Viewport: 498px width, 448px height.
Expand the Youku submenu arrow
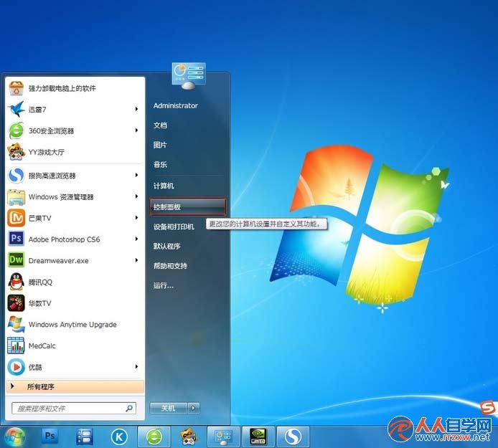tap(136, 367)
